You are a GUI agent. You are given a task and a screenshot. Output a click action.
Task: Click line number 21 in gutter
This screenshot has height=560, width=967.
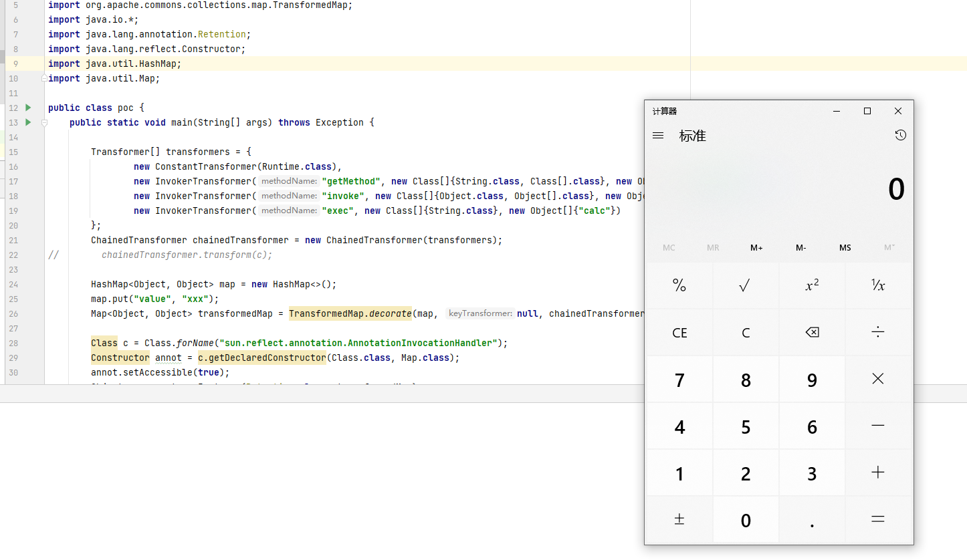tap(14, 240)
